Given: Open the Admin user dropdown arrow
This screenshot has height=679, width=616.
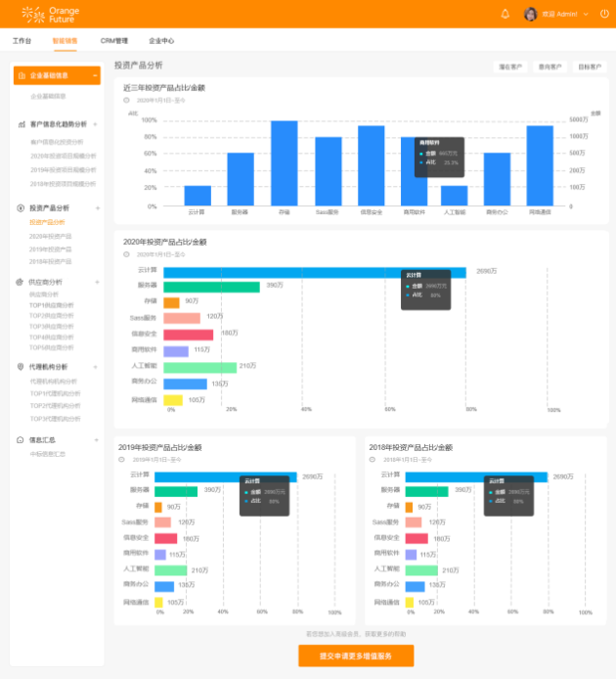Looking at the screenshot, I should pyautogui.click(x=587, y=14).
